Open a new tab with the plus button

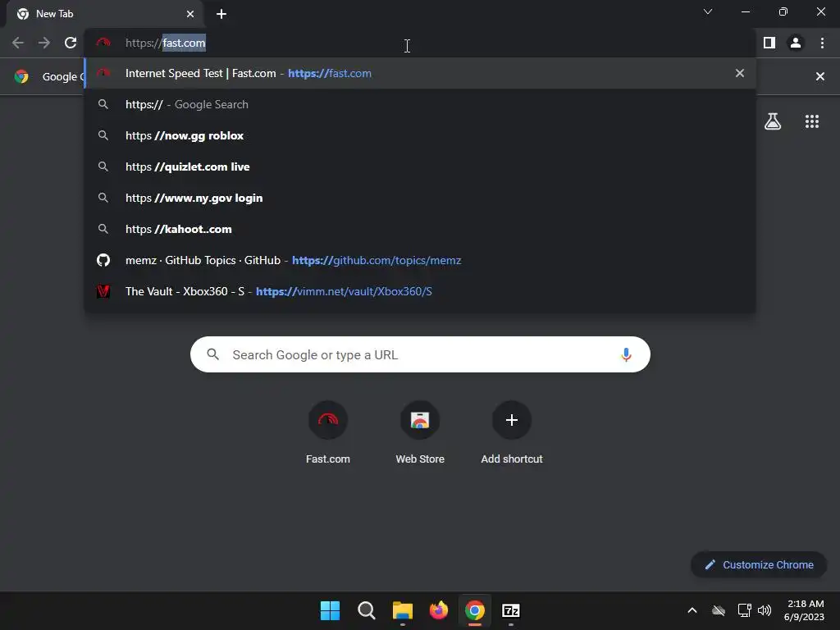(221, 14)
